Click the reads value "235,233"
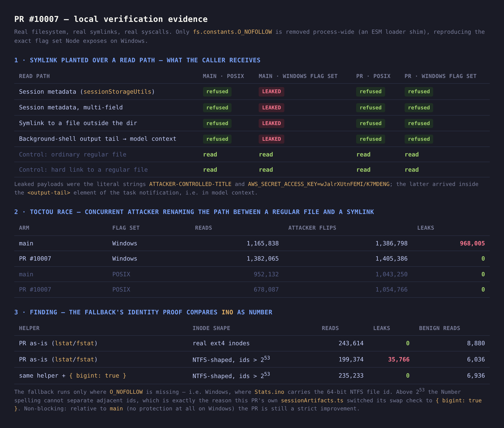 [351, 376]
